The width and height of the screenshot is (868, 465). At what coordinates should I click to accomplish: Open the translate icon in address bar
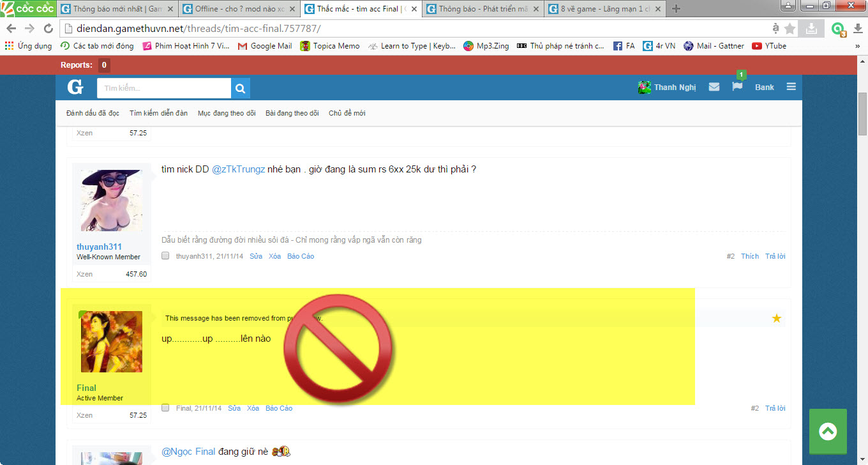coord(775,29)
